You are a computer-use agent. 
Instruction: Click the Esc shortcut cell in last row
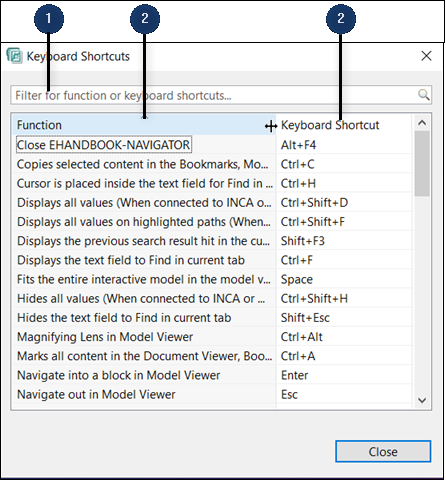coord(345,394)
